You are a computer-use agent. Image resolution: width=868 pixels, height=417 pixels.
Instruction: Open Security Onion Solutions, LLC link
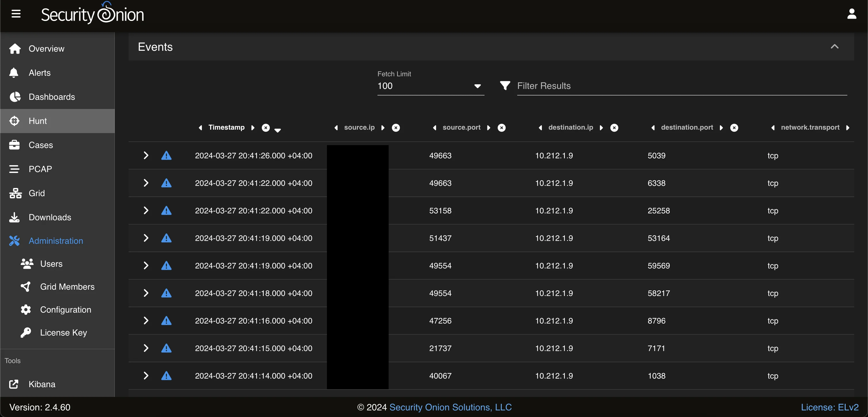pyautogui.click(x=451, y=407)
